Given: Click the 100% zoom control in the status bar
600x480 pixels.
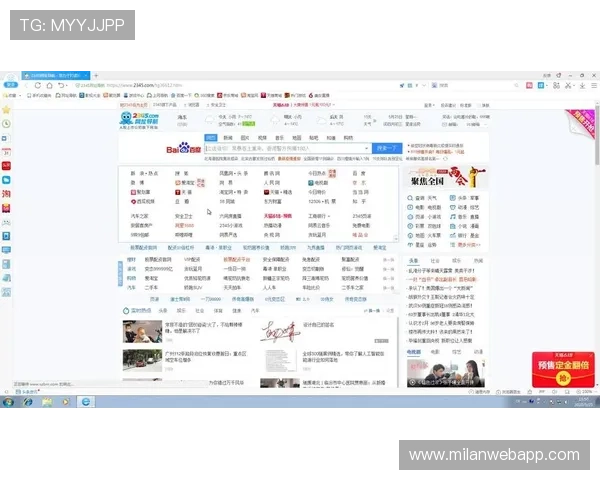Looking at the screenshot, I should pyautogui.click(x=584, y=392).
